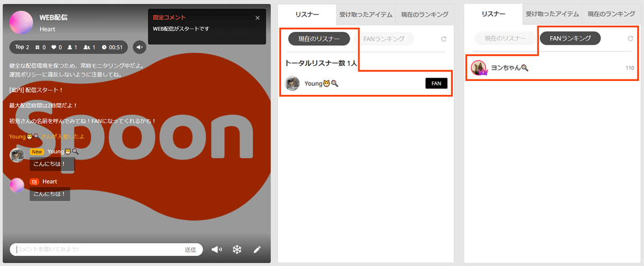
Task: Open 現在のランキング tab in the panel listing Young
Action: 425,14
